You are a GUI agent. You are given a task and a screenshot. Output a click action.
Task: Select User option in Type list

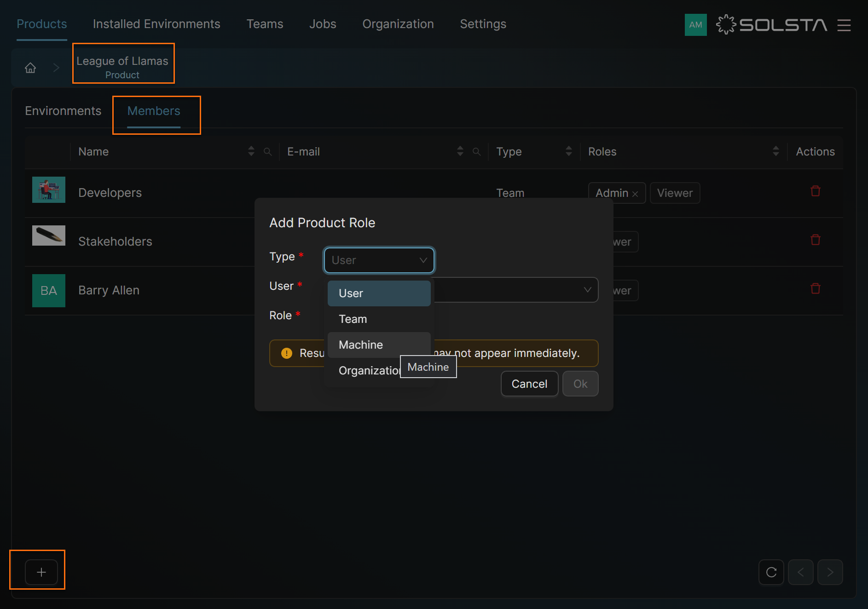click(x=379, y=293)
